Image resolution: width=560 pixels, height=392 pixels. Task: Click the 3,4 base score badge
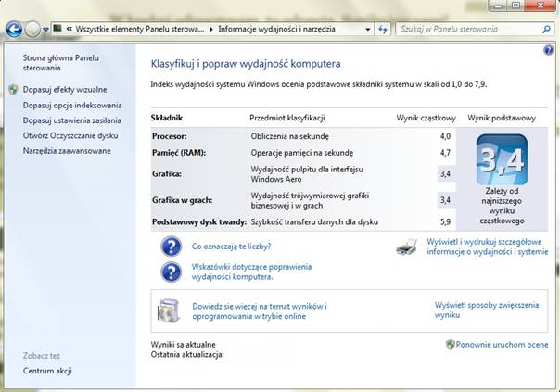pos(502,160)
